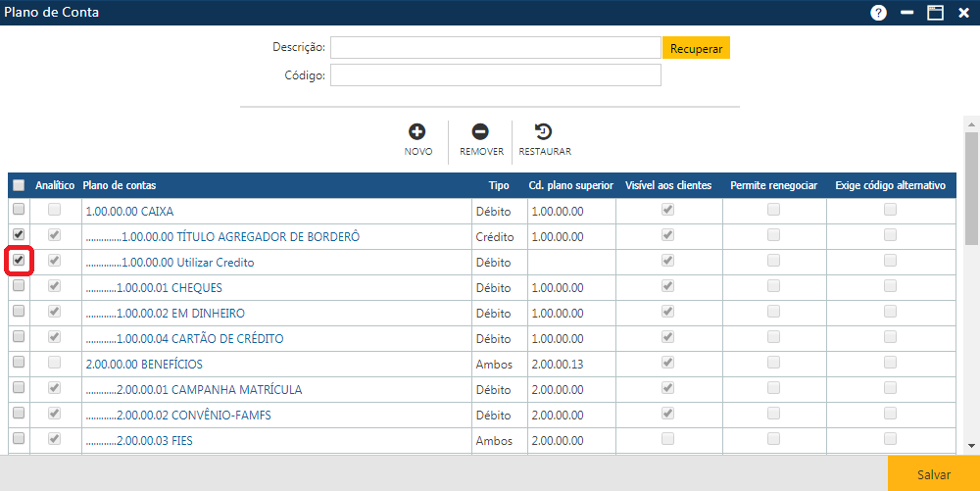
Task: Select the CHEQUES row checkbox
Action: (x=19, y=286)
